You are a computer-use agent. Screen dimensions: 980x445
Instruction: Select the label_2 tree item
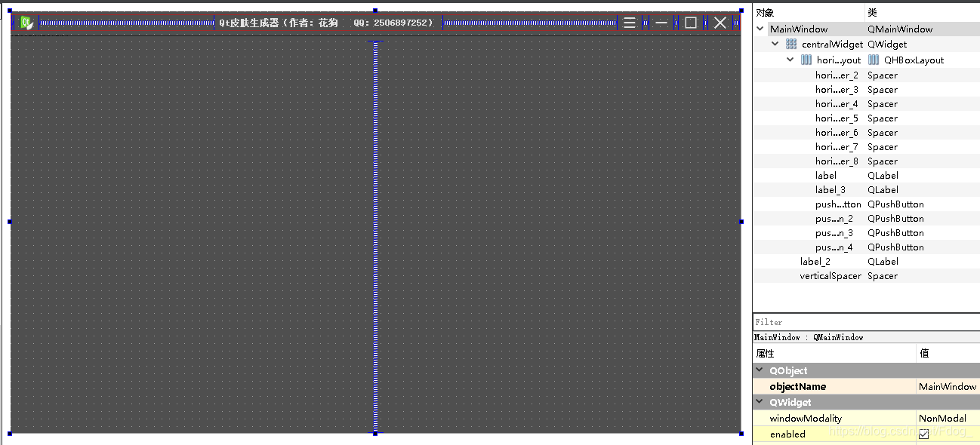815,262
